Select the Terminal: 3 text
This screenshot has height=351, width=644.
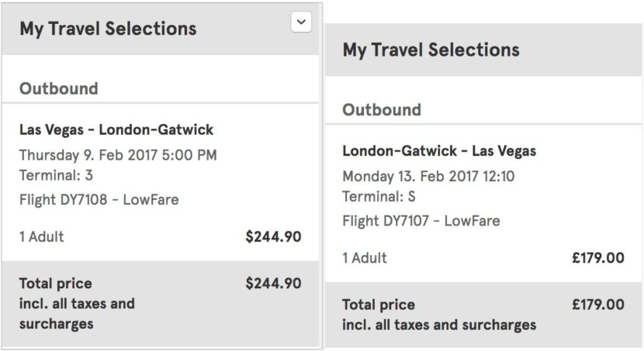[56, 175]
